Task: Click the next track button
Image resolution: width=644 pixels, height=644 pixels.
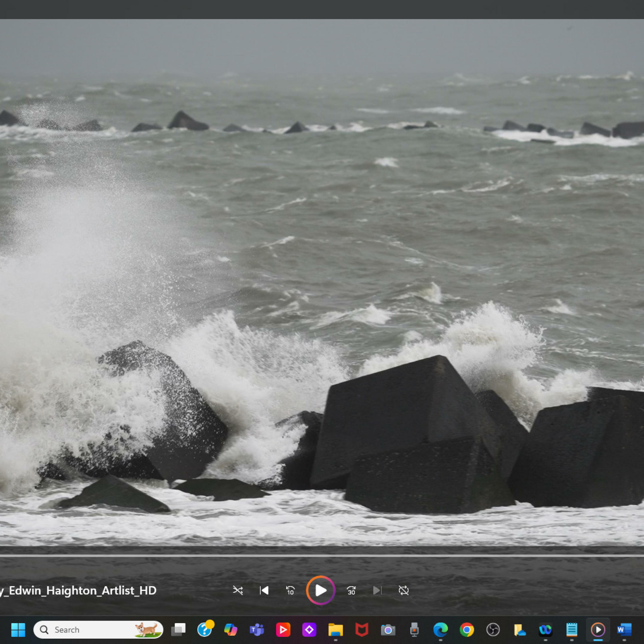Action: [377, 591]
